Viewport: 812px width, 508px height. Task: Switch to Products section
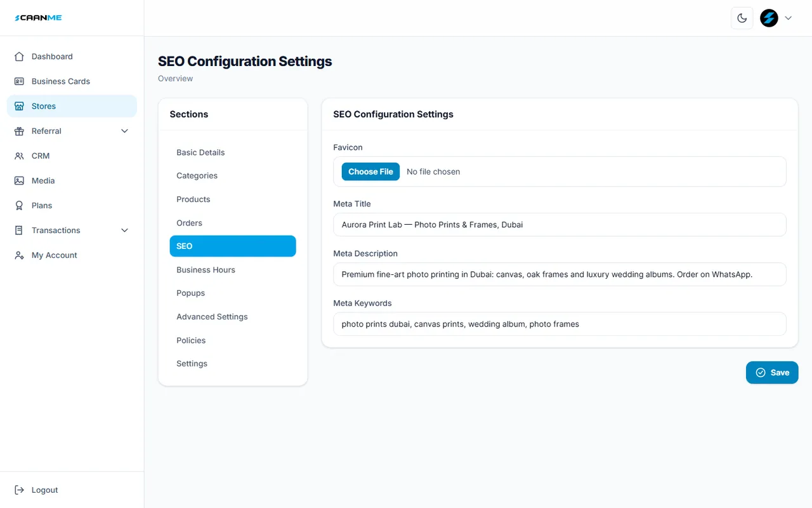(x=233, y=199)
